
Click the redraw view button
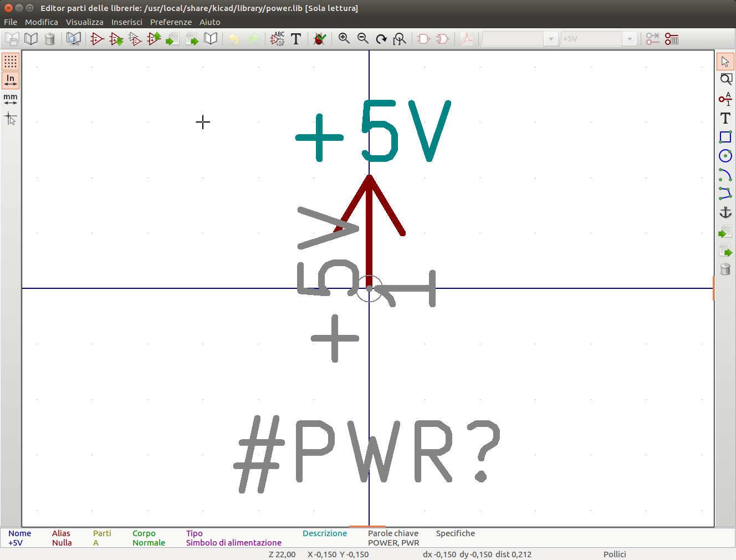coord(381,39)
